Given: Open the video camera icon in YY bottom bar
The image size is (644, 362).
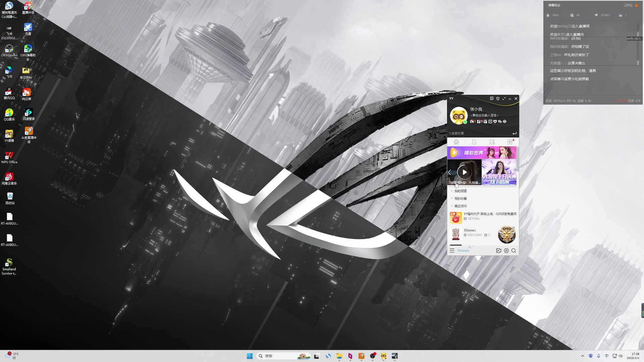Looking at the screenshot, I should [499, 251].
